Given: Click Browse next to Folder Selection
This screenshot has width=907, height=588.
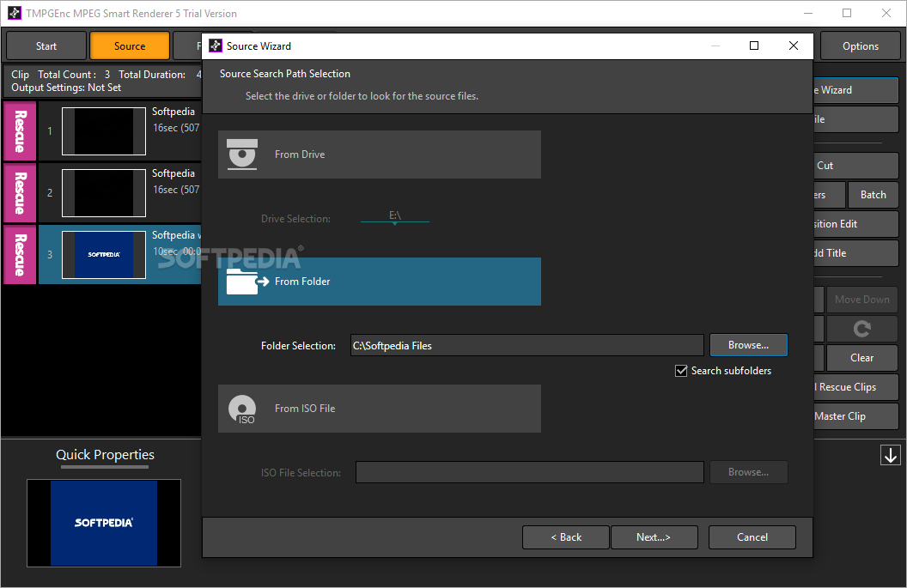Looking at the screenshot, I should [748, 345].
